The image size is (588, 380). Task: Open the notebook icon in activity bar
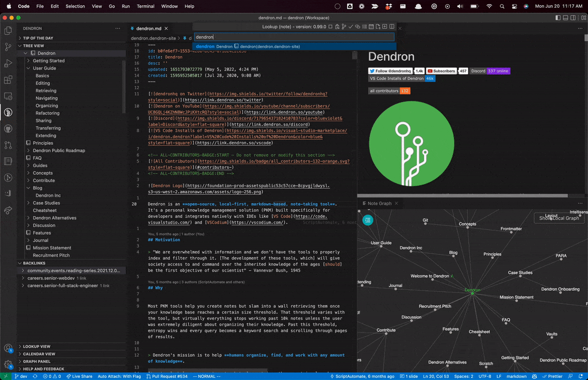(x=8, y=161)
